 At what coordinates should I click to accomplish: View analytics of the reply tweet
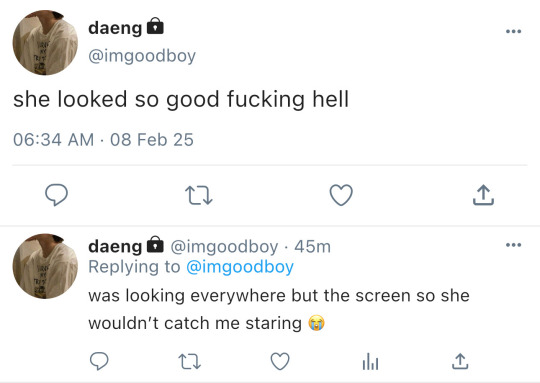pyautogui.click(x=370, y=362)
